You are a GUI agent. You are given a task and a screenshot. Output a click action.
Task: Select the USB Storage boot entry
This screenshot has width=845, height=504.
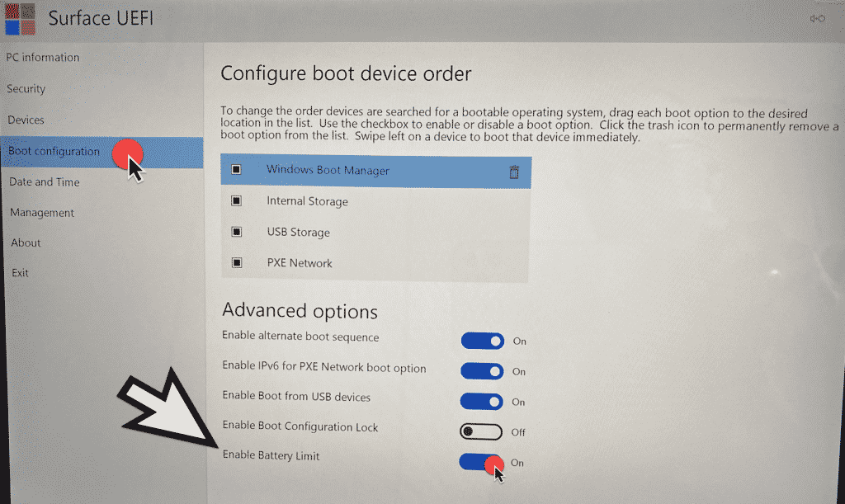click(375, 232)
